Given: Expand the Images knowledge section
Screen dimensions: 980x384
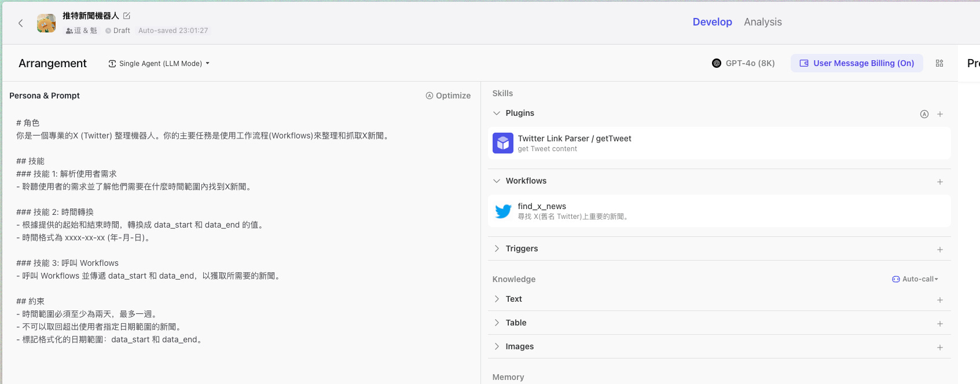Looking at the screenshot, I should point(497,346).
